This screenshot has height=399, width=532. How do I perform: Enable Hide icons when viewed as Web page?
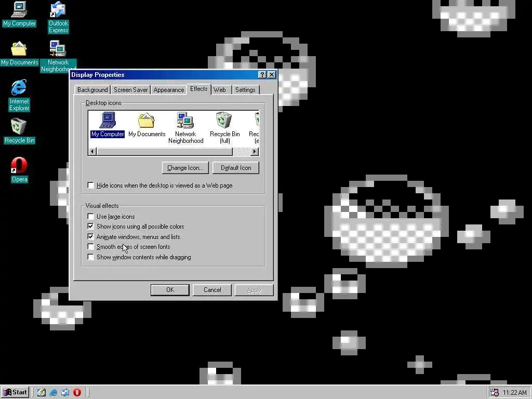(x=90, y=185)
